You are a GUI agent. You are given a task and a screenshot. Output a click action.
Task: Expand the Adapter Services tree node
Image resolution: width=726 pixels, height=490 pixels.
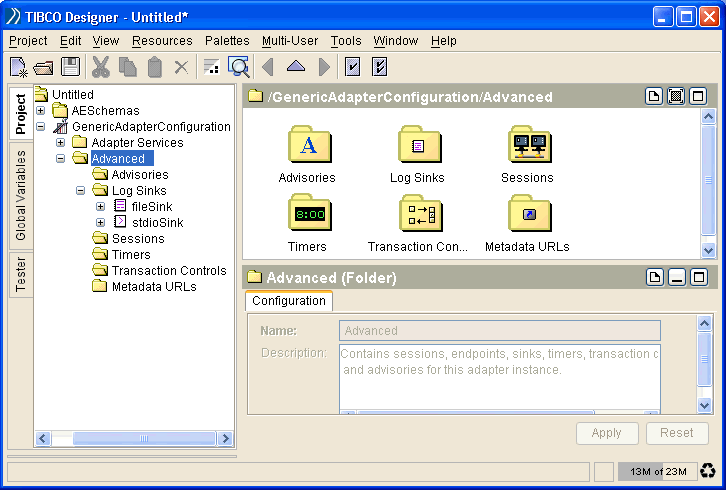tap(61, 143)
